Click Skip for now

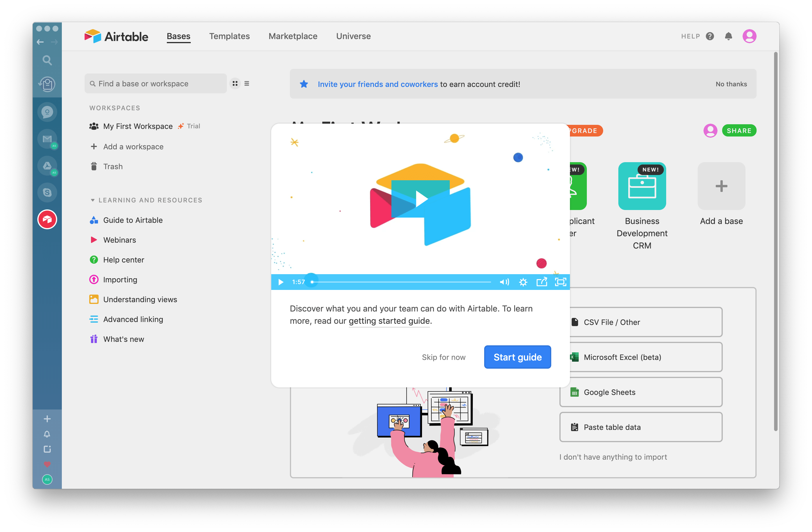(444, 357)
